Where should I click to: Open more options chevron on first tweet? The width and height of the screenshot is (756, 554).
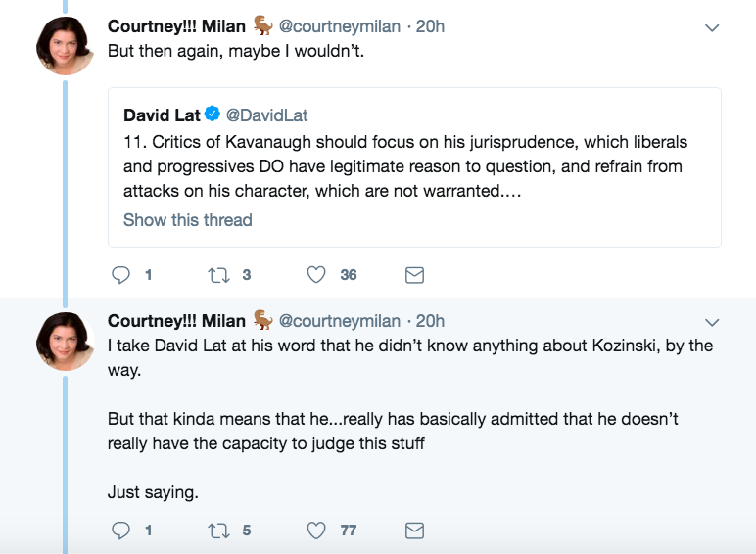(x=712, y=28)
